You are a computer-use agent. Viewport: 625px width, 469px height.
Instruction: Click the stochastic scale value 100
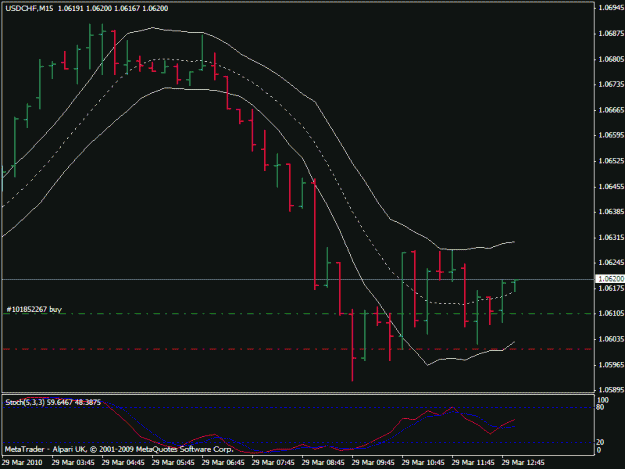(603, 400)
